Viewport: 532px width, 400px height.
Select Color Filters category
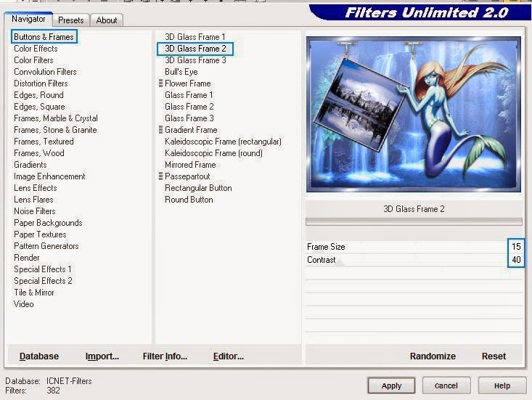[33, 60]
